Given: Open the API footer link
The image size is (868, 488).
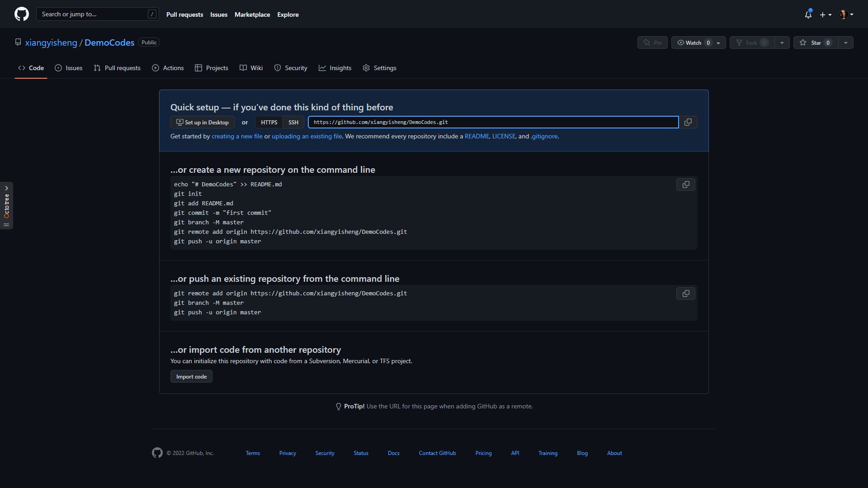Looking at the screenshot, I should coord(515,453).
